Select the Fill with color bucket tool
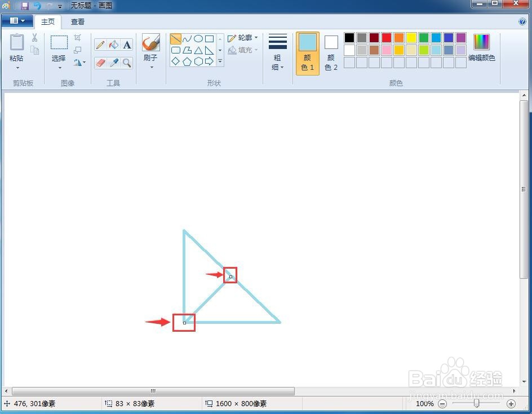 (x=114, y=44)
